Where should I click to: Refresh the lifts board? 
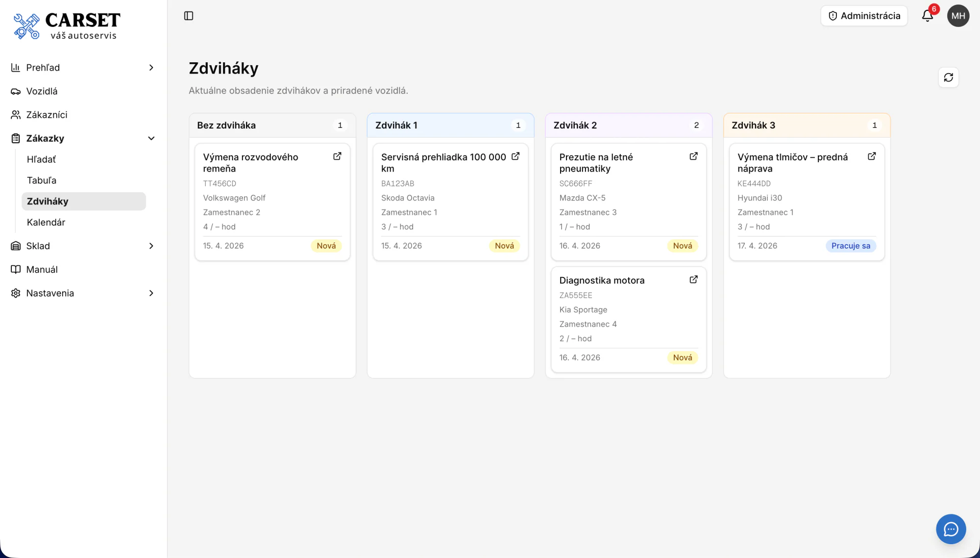point(949,77)
